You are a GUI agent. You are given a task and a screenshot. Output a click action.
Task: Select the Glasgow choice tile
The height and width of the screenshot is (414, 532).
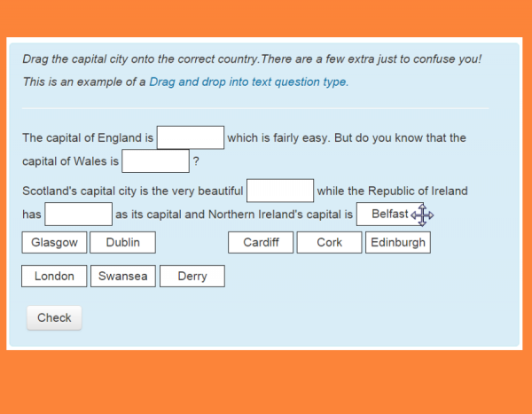pyautogui.click(x=54, y=243)
